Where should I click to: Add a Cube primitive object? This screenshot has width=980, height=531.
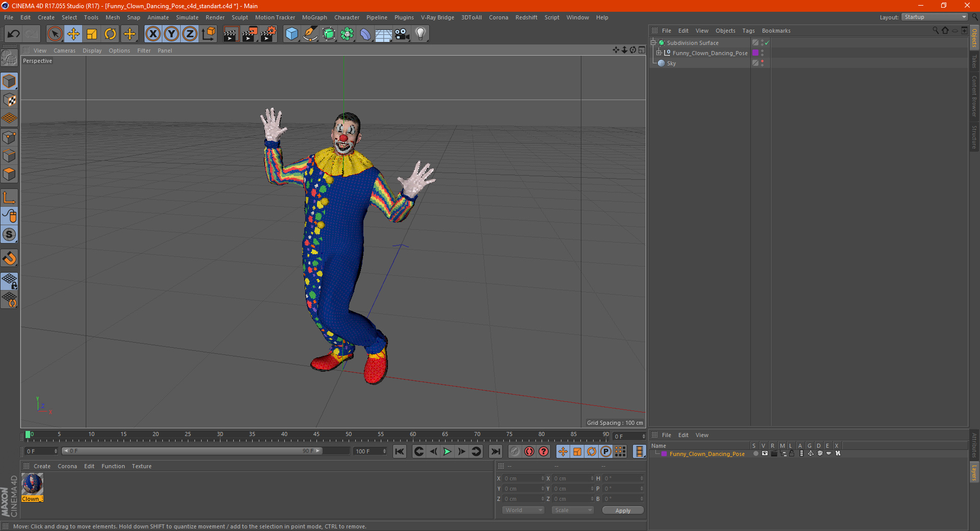coord(291,34)
